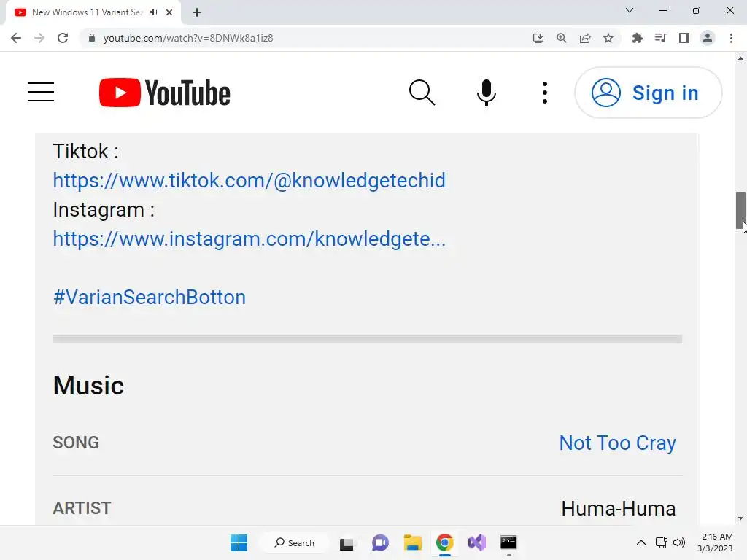Open the #VarianSearchBotton hashtag
This screenshot has height=560, width=747.
(150, 297)
